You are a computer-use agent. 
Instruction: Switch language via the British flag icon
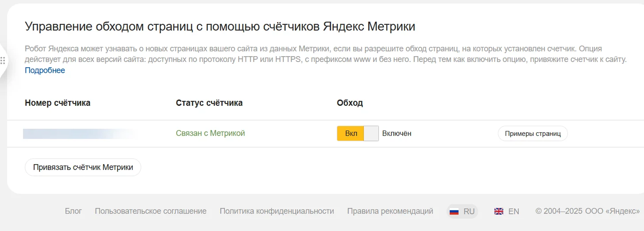(x=499, y=212)
